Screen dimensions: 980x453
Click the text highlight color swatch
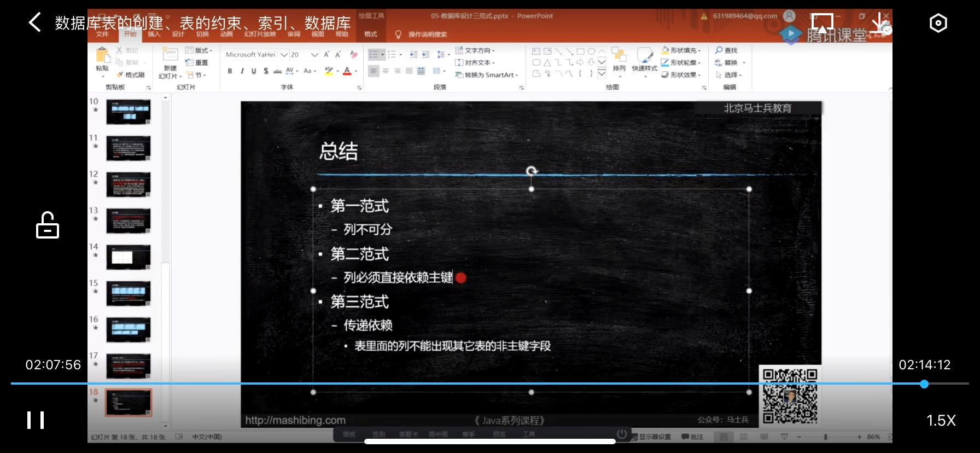click(x=329, y=71)
